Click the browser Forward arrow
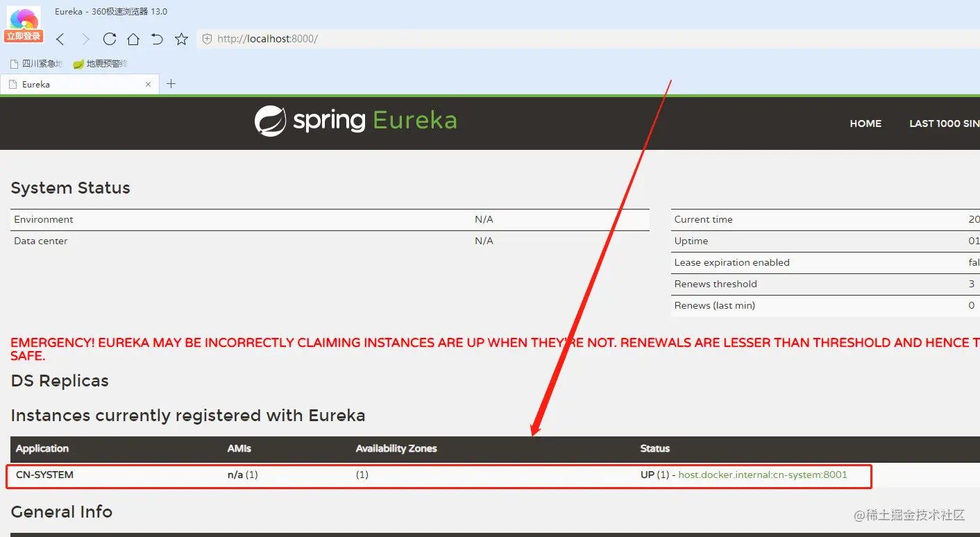Image resolution: width=980 pixels, height=537 pixels. [x=85, y=39]
